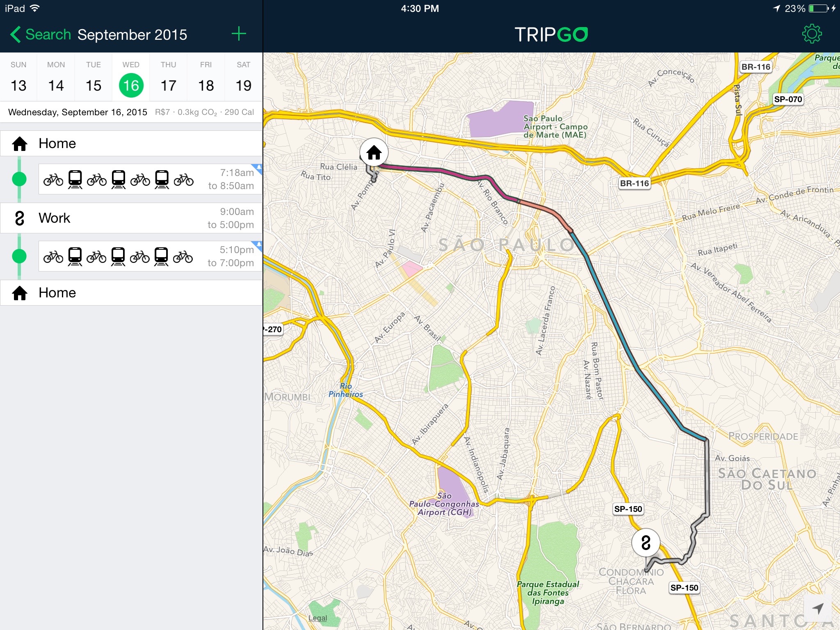Viewport: 840px width, 630px height.
Task: Select Saturday 19 in the week strip
Action: 244,77
